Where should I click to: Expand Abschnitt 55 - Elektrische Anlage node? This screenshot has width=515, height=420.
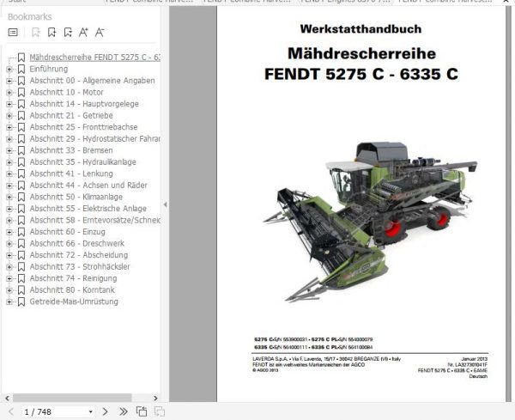pyautogui.click(x=9, y=209)
